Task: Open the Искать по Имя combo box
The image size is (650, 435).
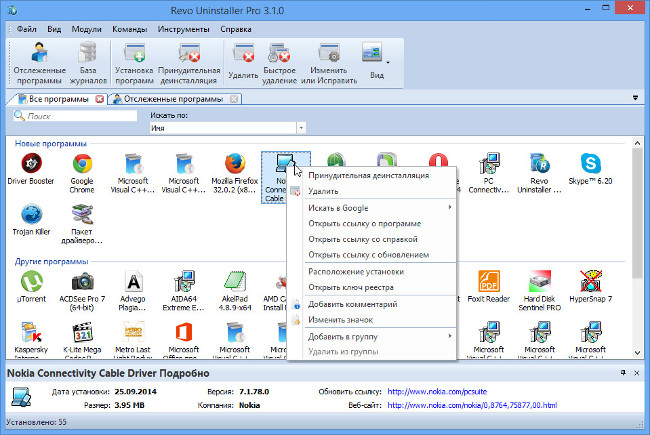Action: tap(228, 128)
